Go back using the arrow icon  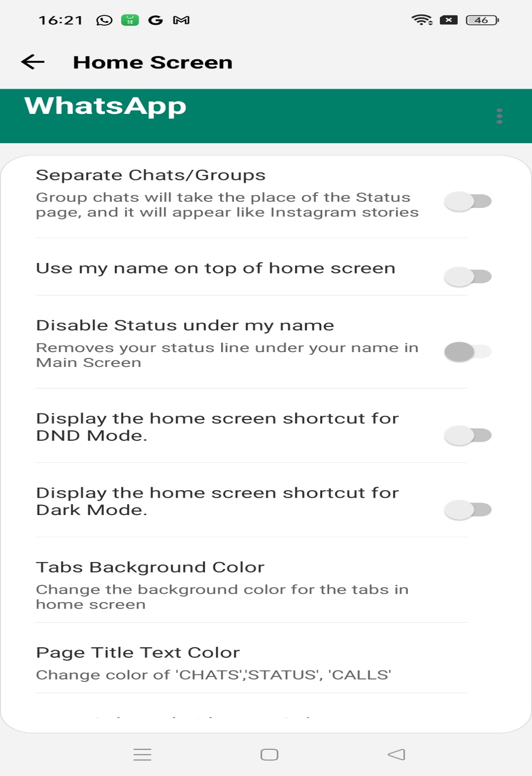33,62
